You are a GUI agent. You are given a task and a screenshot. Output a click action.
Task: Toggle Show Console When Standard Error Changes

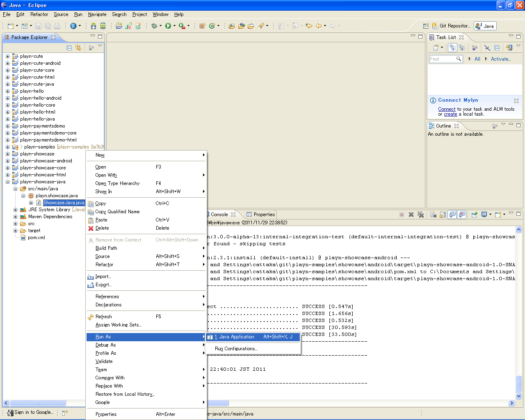462,215
